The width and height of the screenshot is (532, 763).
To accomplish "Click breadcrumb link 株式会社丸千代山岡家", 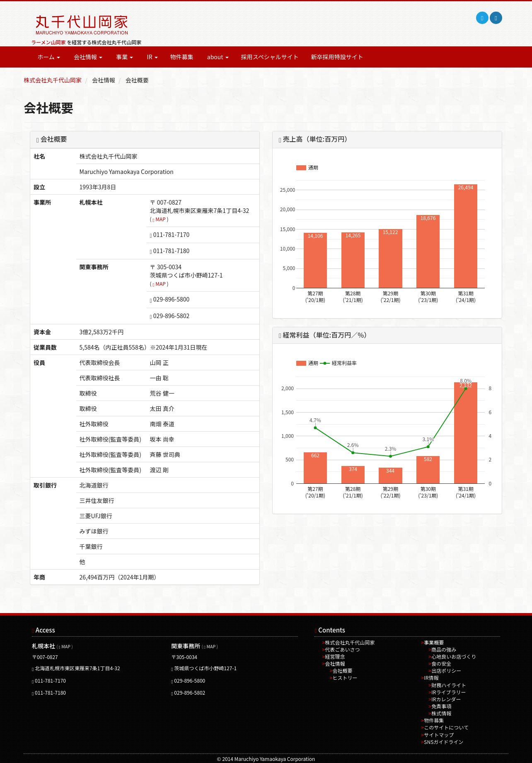I will point(53,80).
